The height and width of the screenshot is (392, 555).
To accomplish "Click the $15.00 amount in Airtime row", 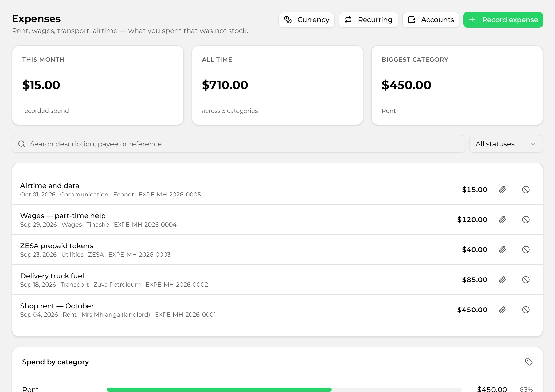I will 475,190.
